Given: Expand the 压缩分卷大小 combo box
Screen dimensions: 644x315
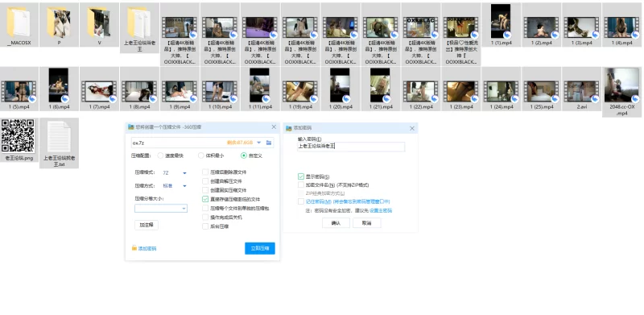Looking at the screenshot, I should coord(161,209).
